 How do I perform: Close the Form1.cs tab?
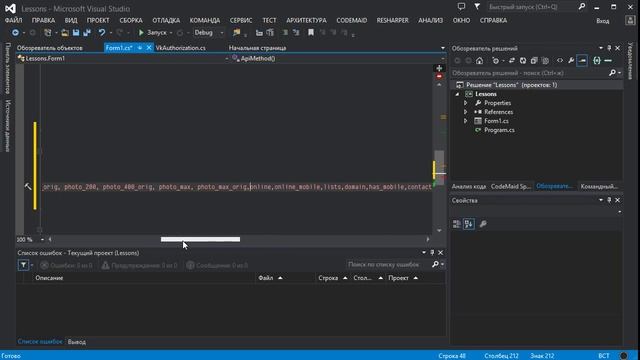click(x=149, y=48)
